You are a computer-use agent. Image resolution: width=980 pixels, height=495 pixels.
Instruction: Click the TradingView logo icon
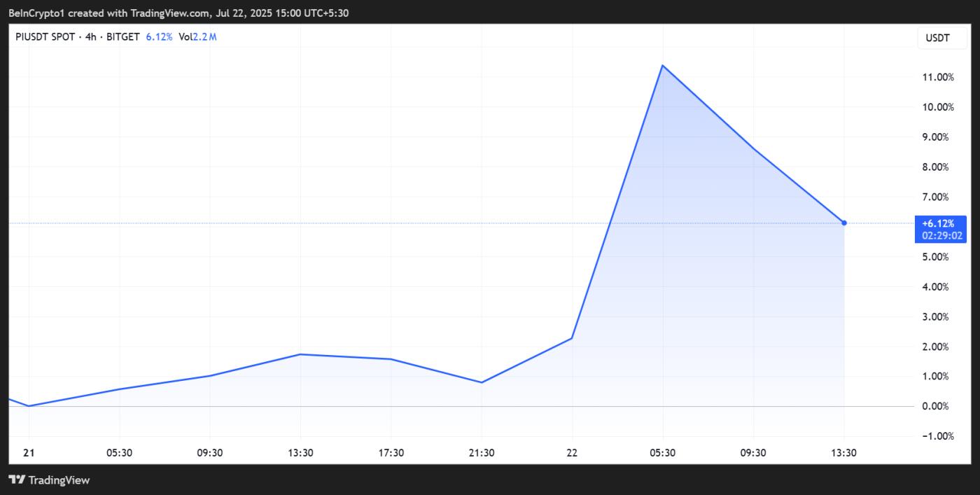[17, 480]
